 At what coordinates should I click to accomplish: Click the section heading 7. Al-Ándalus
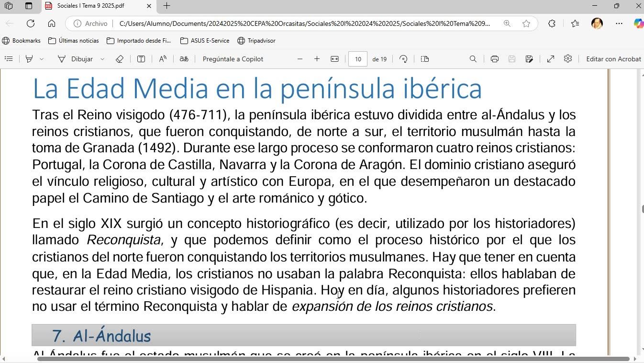[x=101, y=336]
